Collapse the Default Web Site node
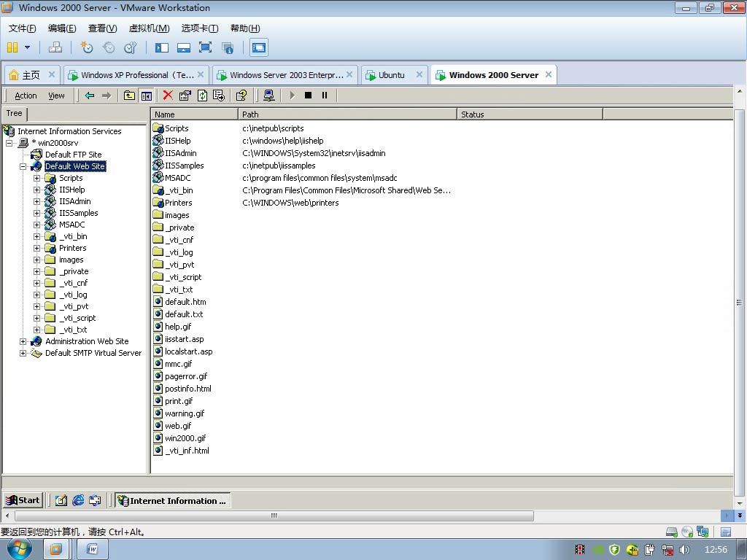The image size is (747, 560). click(23, 166)
